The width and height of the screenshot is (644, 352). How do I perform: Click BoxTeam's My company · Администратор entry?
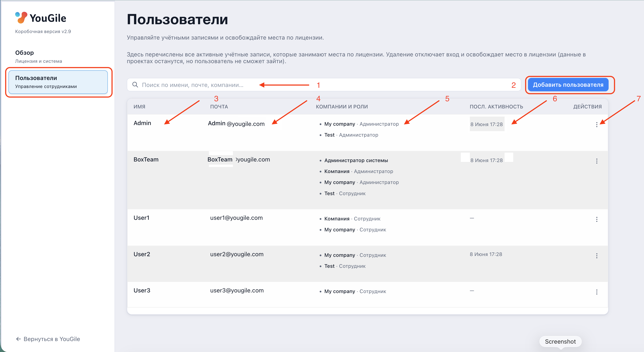(362, 183)
